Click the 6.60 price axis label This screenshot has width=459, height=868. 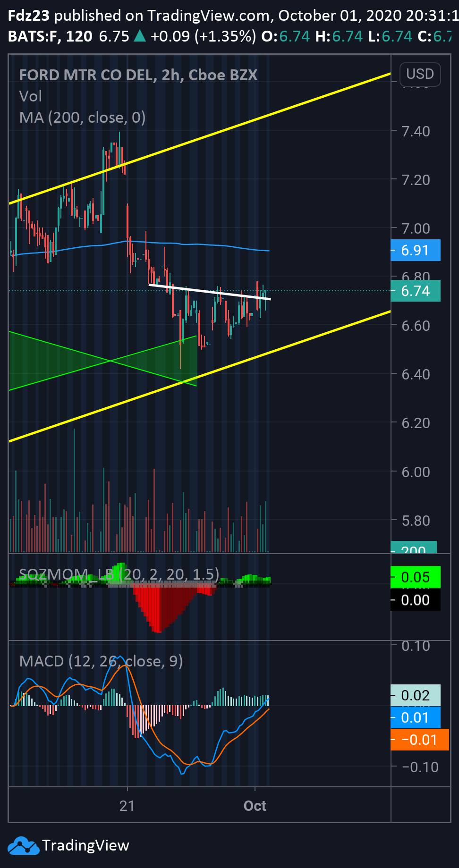(416, 326)
